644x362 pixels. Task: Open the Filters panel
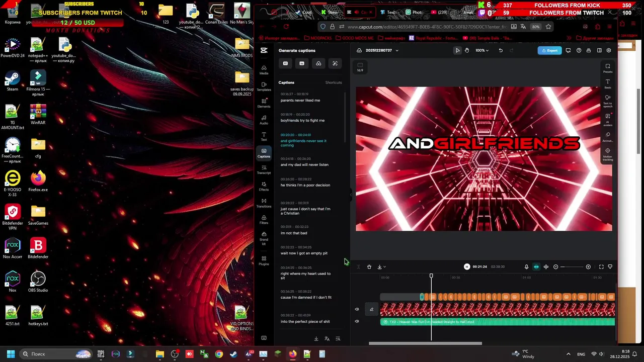click(264, 219)
